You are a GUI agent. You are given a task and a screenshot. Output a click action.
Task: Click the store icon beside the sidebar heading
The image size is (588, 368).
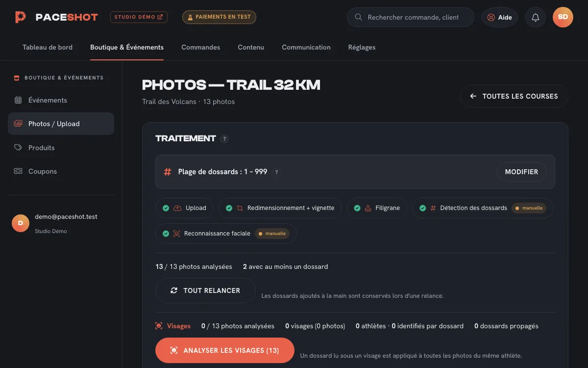[x=17, y=78]
